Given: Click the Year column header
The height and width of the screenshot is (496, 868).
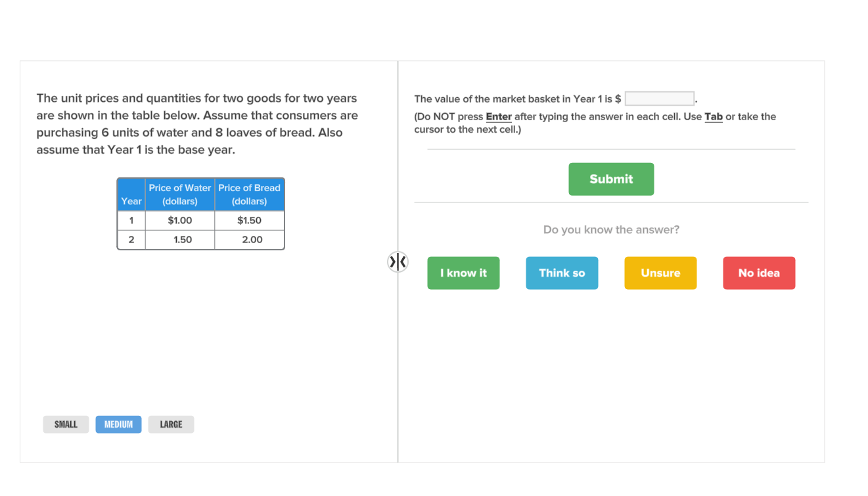Looking at the screenshot, I should (131, 201).
